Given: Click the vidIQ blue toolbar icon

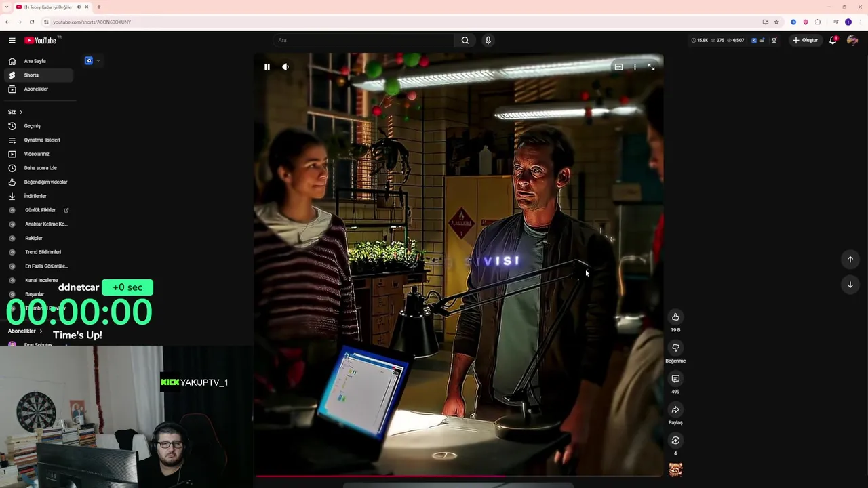Looking at the screenshot, I should coord(754,41).
